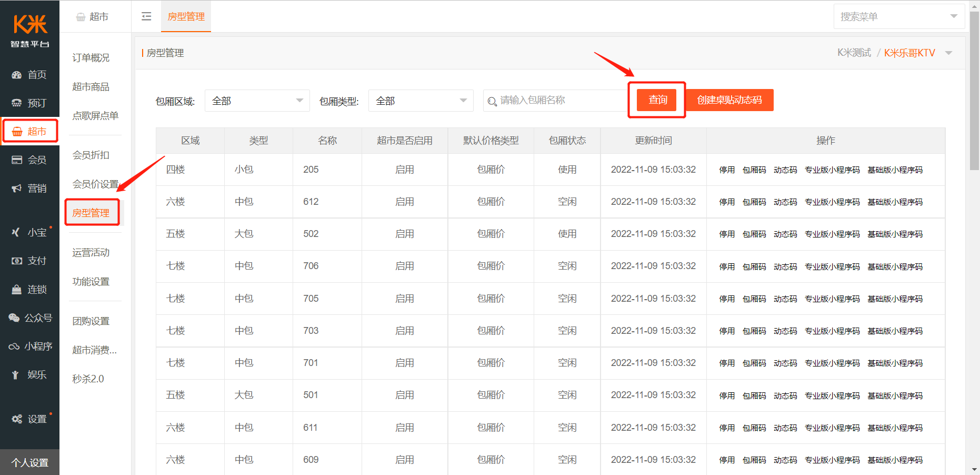Screen dimensions: 980x475
Task: Open the 连锁 chain sidebar icon
Action: [17, 290]
